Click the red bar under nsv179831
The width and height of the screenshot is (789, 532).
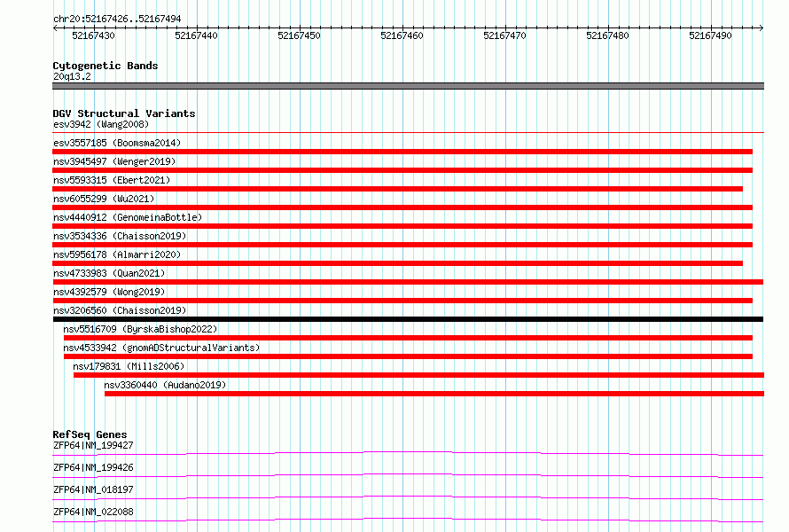(x=418, y=375)
